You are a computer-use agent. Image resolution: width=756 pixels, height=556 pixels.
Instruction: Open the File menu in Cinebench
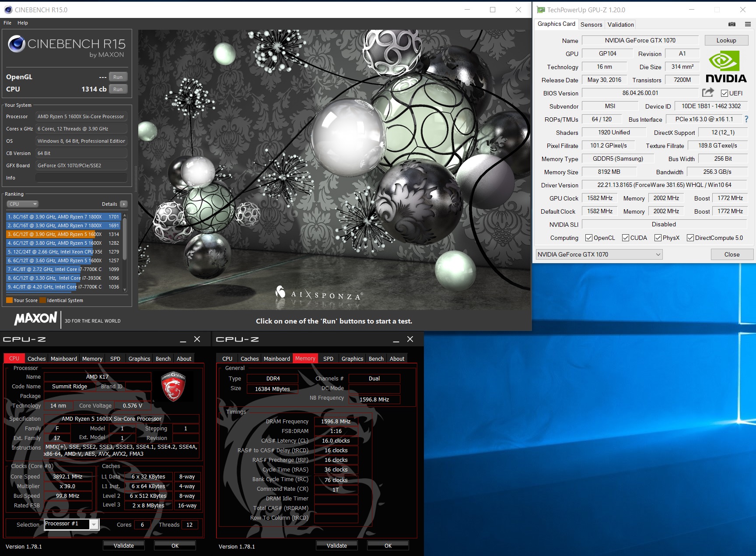[7, 23]
